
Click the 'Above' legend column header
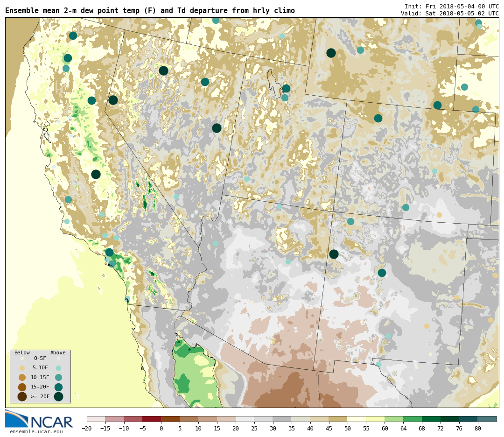click(x=58, y=353)
